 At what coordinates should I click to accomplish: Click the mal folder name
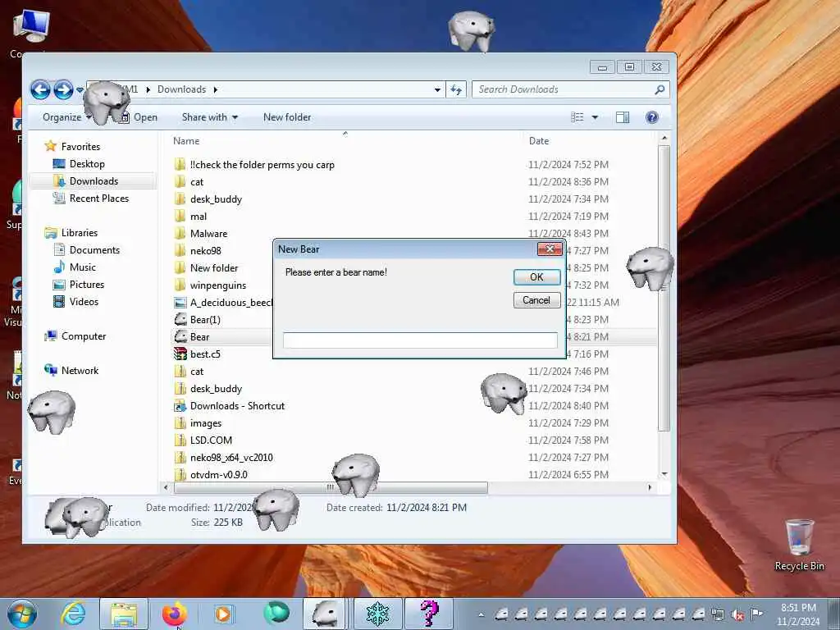click(x=199, y=217)
